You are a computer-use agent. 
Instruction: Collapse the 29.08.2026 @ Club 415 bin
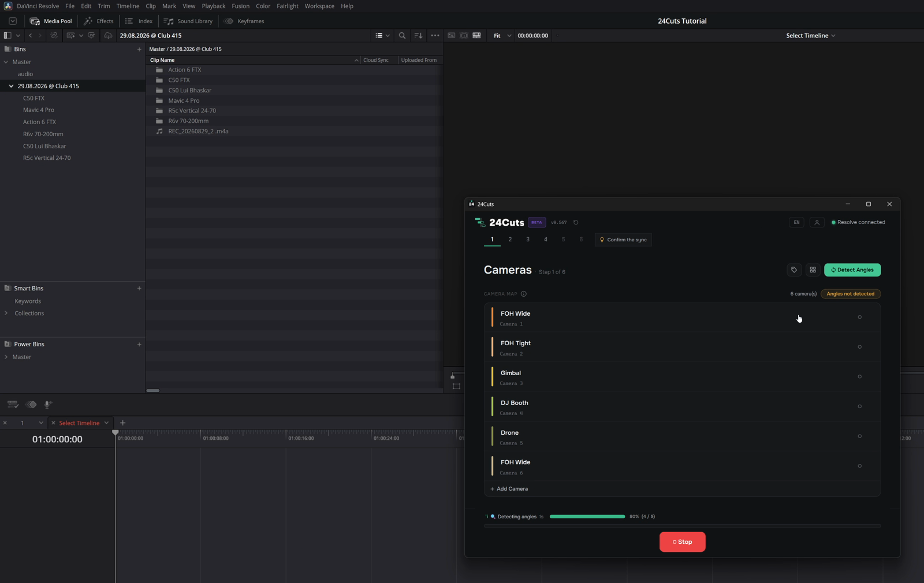click(11, 86)
